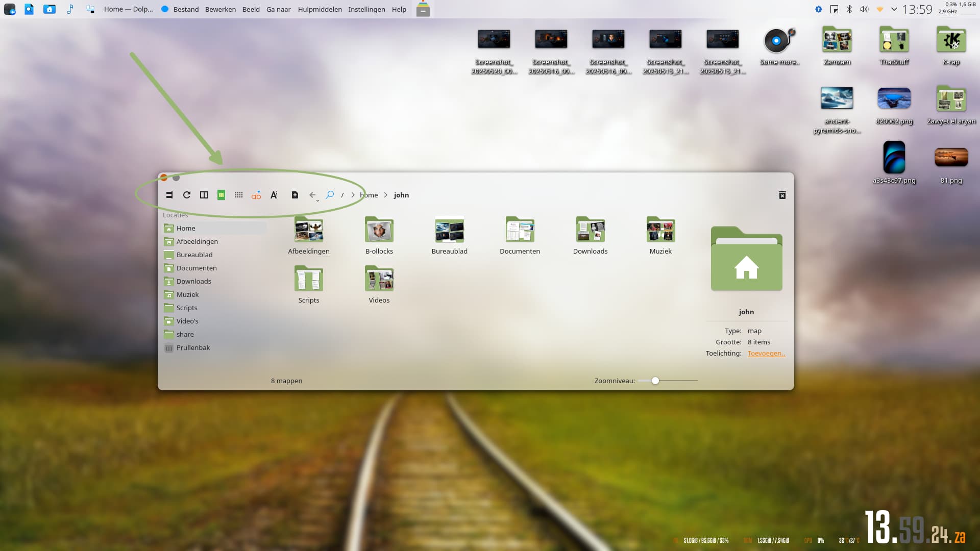Select Downloads in the places sidebar

tap(215, 281)
